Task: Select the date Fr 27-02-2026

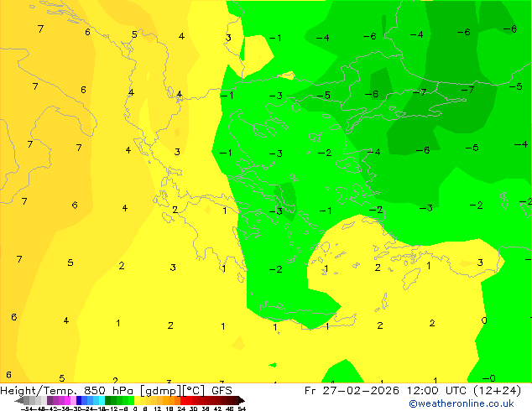Action: coord(352,390)
